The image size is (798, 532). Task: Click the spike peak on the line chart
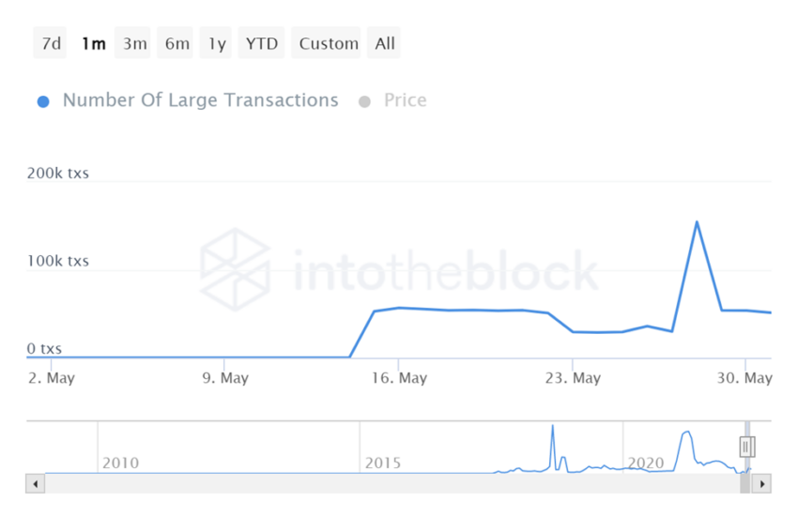697,222
